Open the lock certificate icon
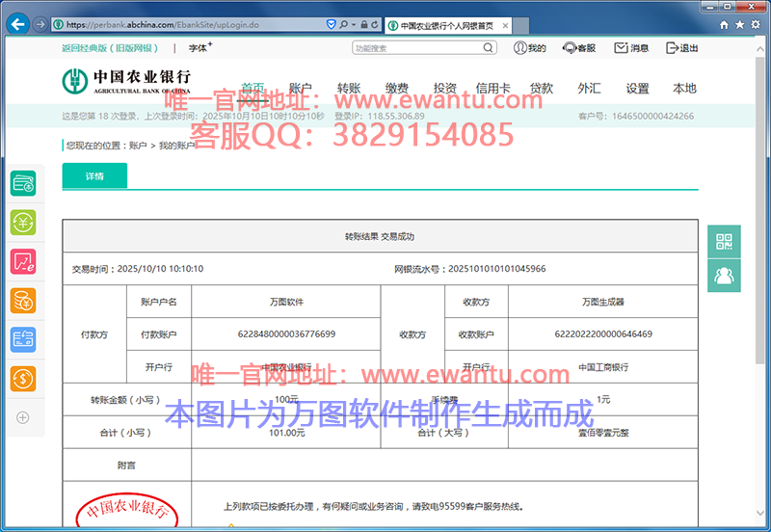This screenshot has width=771, height=532. click(x=364, y=24)
